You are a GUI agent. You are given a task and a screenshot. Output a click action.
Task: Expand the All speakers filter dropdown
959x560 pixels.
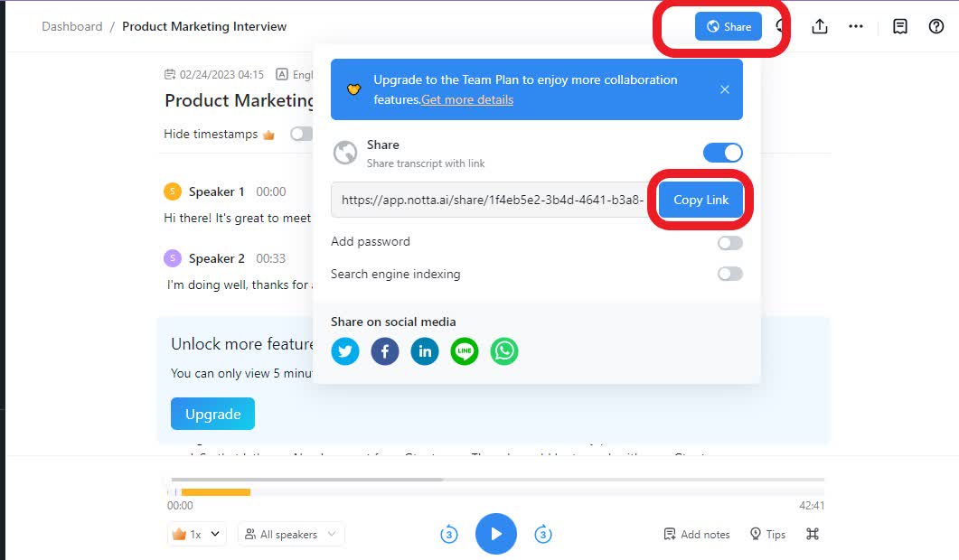291,534
